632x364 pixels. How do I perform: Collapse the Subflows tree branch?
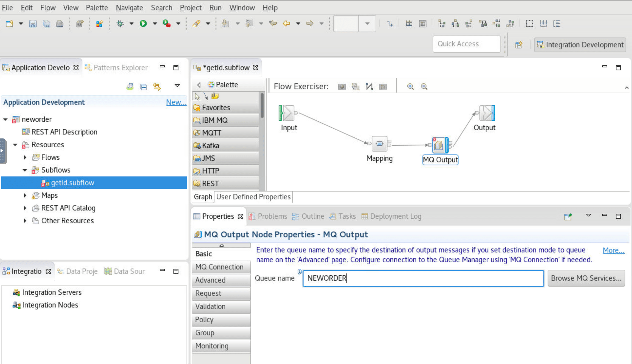tap(25, 170)
